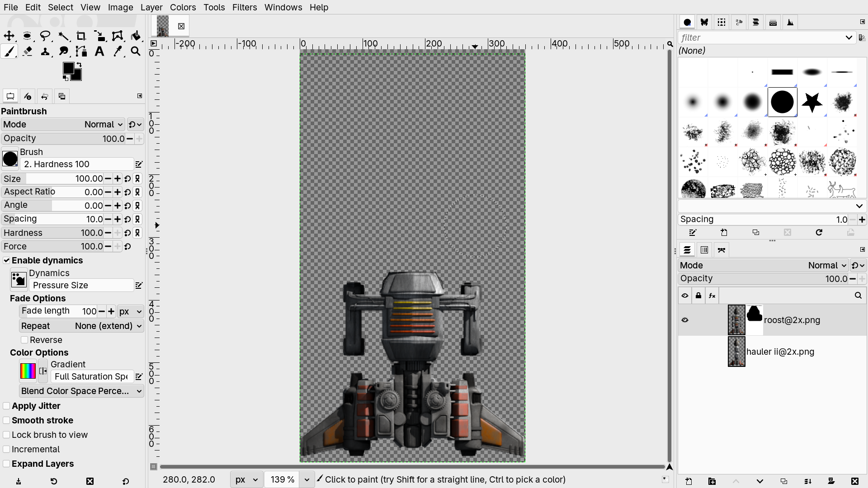The image size is (868, 488).
Task: Select the Bucket Fill tool
Action: (136, 36)
